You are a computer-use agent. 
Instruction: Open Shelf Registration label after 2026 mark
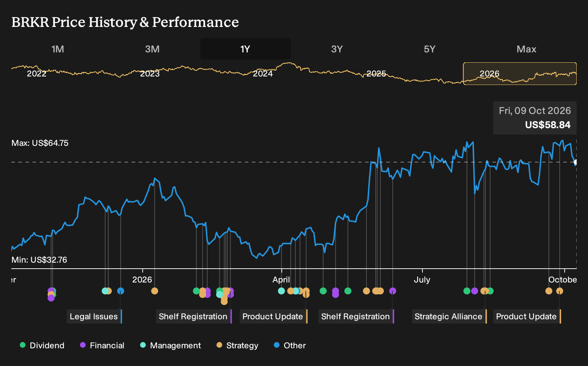tap(194, 316)
